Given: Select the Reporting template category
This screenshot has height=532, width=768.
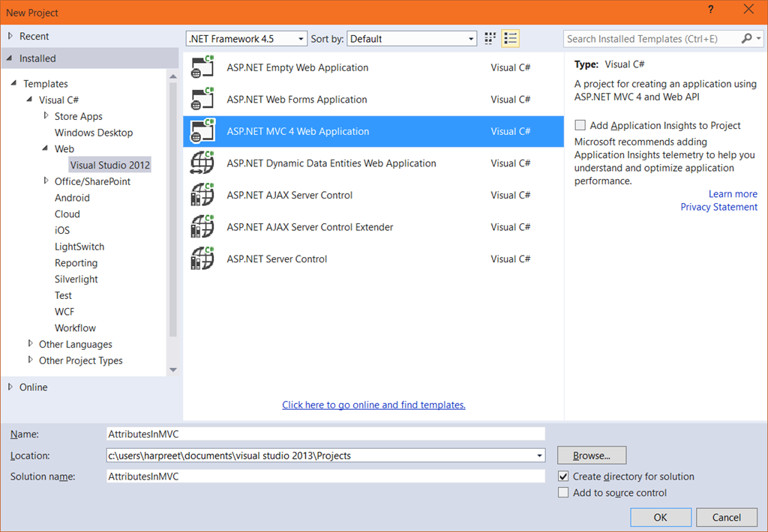Looking at the screenshot, I should (x=76, y=263).
